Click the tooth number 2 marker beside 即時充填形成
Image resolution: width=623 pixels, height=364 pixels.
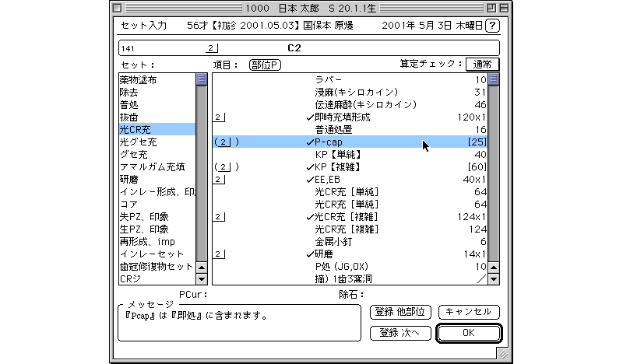pyautogui.click(x=219, y=117)
